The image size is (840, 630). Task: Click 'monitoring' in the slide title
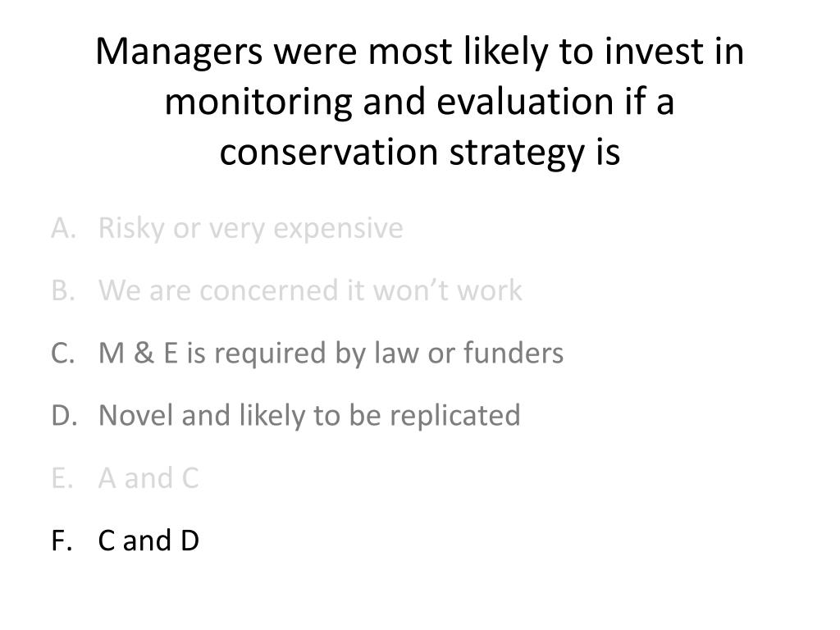[258, 103]
